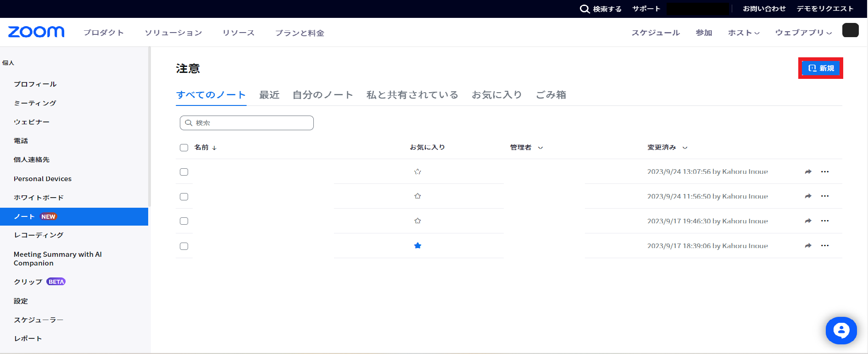Click the 検索する magnifier in top bar

pyautogui.click(x=584, y=9)
